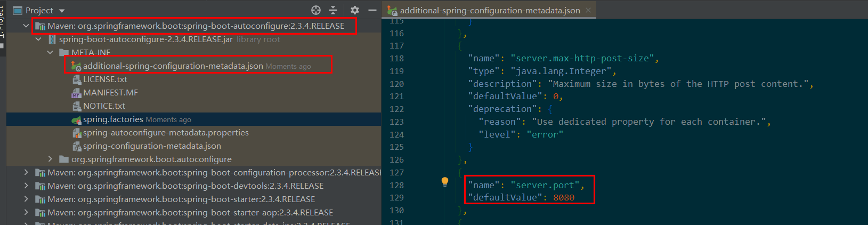Click the autoconfigure package folder icon

[64, 159]
